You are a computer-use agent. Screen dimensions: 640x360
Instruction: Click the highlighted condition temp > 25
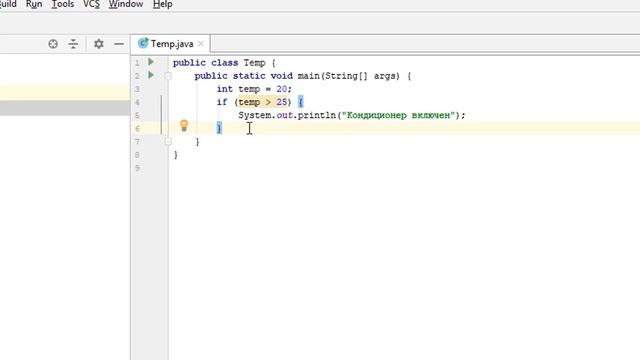click(x=262, y=102)
